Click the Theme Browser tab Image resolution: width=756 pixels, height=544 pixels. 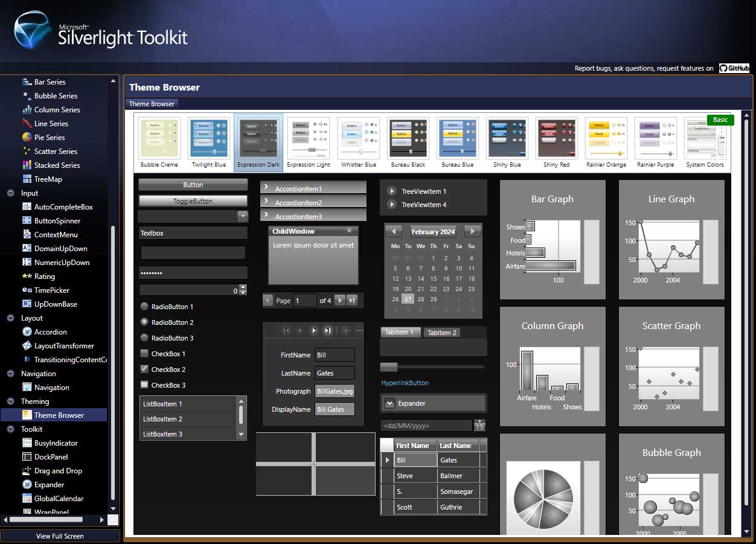tap(151, 103)
